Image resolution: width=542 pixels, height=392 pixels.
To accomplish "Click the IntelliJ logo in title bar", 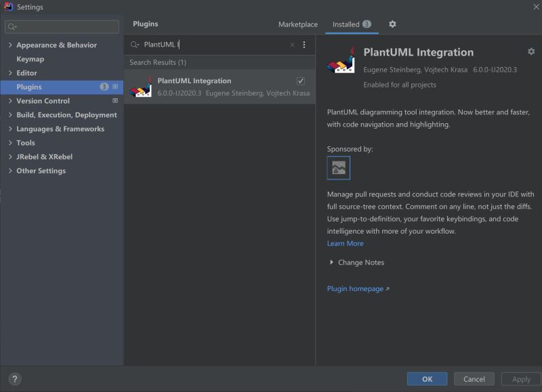I will (x=8, y=7).
